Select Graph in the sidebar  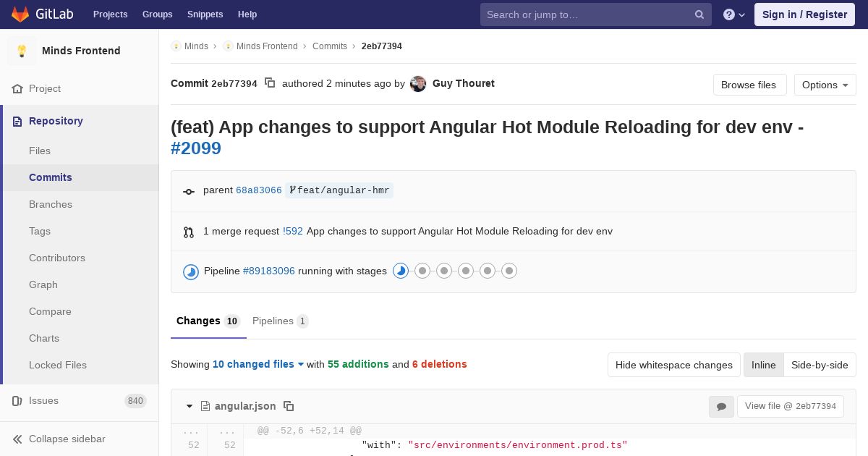43,285
